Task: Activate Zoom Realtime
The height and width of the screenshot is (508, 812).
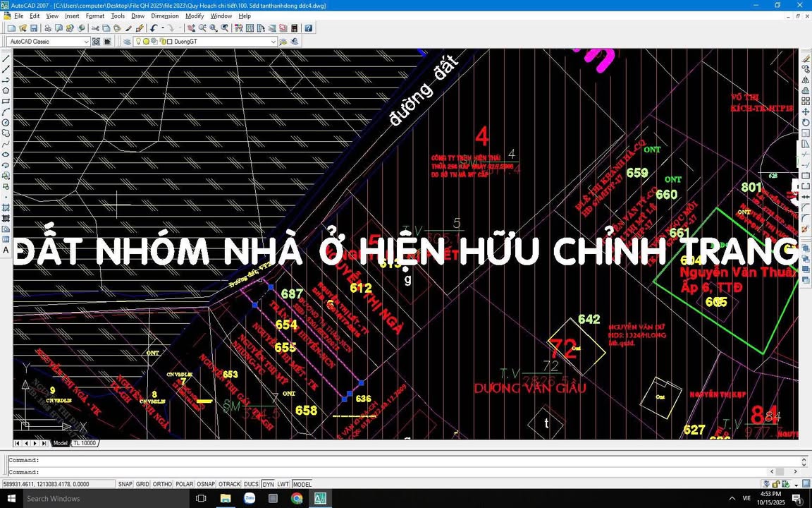Action: coord(202,29)
